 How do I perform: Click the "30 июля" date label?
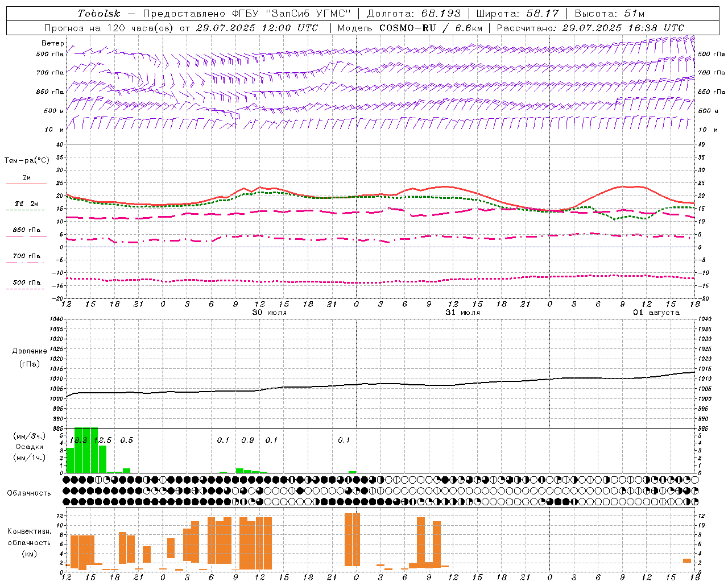point(270,313)
